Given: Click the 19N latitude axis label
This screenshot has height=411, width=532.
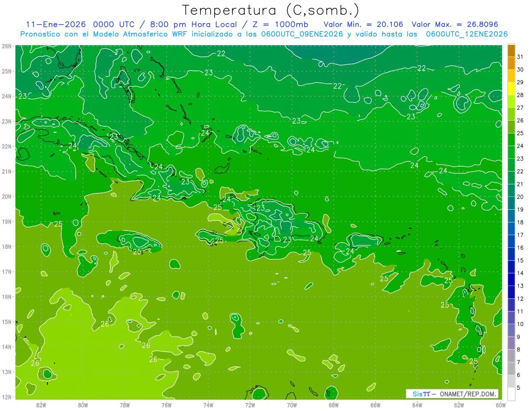Looking at the screenshot, I should pyautogui.click(x=6, y=221).
